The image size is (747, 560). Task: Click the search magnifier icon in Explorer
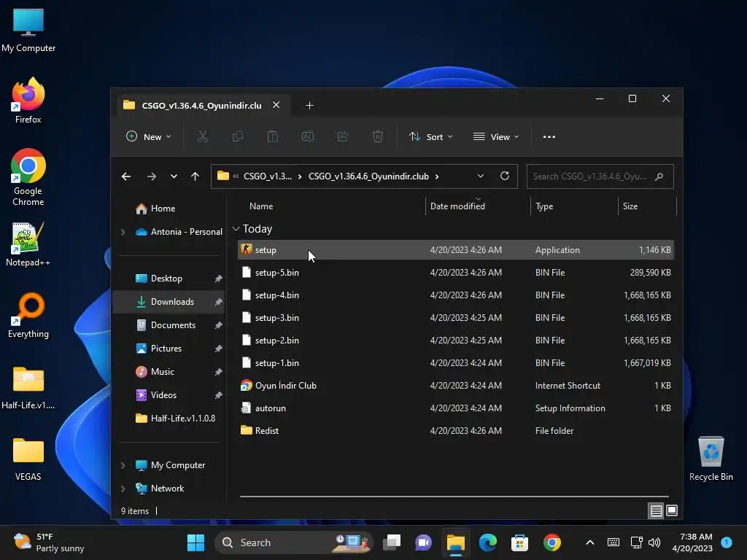point(659,176)
